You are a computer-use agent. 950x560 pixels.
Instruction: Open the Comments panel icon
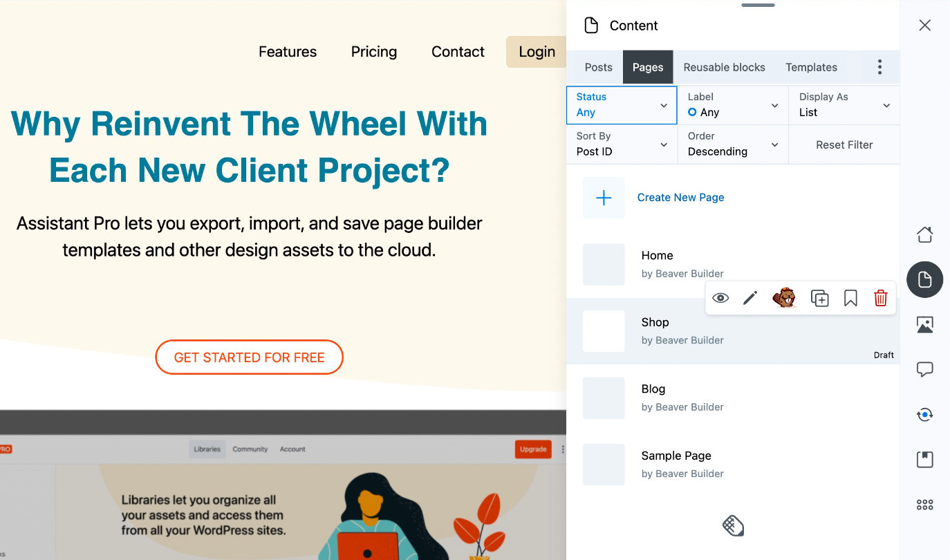pos(924,369)
